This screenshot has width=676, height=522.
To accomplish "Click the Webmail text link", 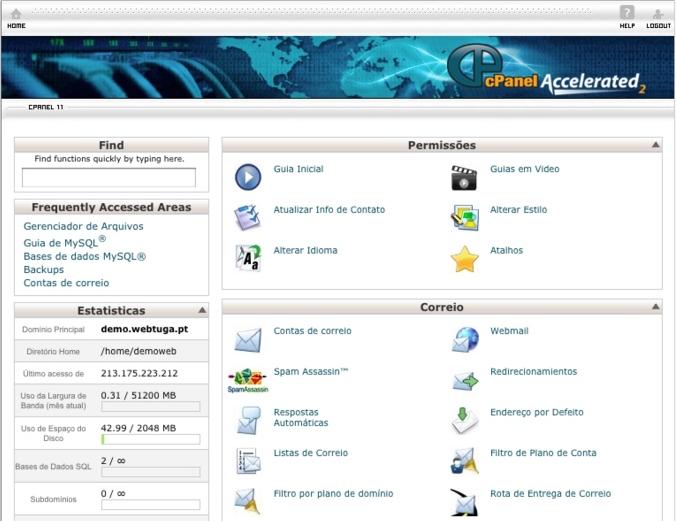I will click(x=509, y=331).
